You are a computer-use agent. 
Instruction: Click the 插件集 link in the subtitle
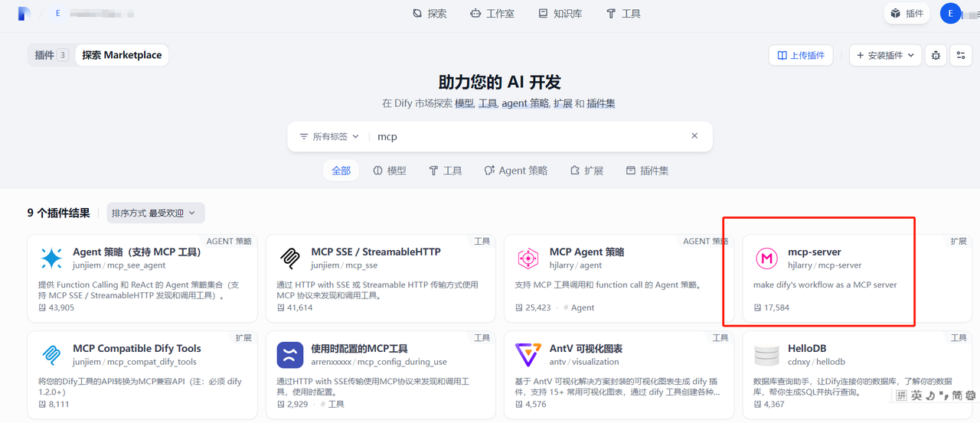click(x=601, y=103)
